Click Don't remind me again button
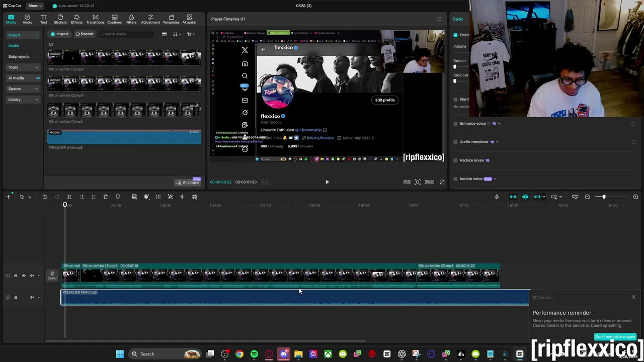The image size is (644, 362). [x=615, y=337]
